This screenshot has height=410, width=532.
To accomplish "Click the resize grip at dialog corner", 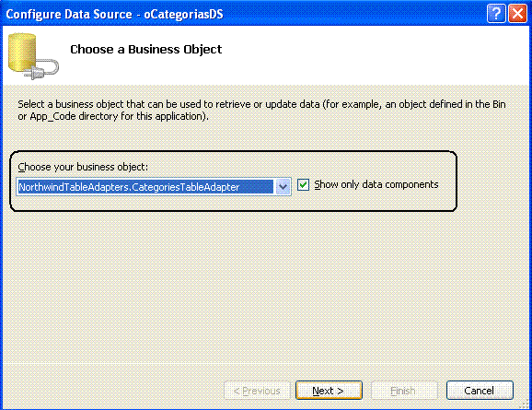I will pos(525,404).
